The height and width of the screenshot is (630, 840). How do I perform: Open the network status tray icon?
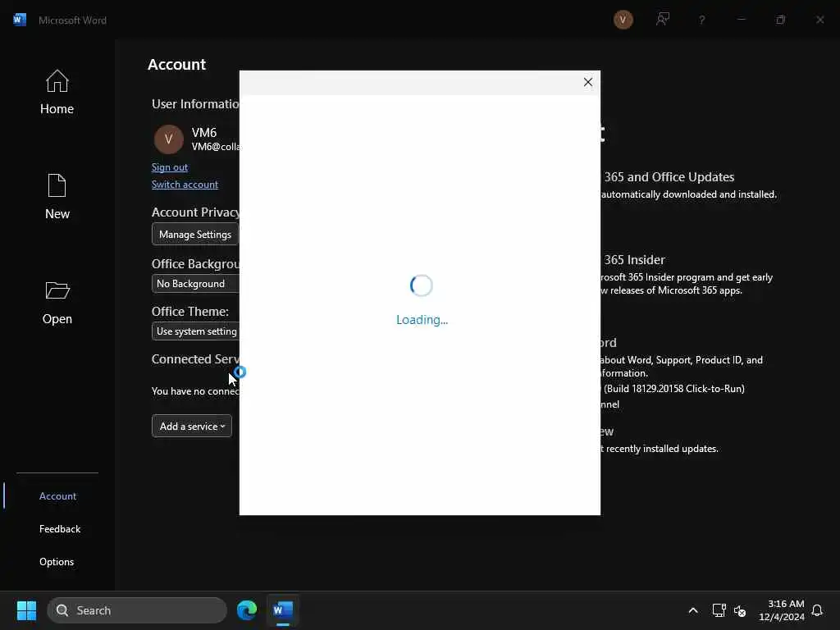click(719, 610)
